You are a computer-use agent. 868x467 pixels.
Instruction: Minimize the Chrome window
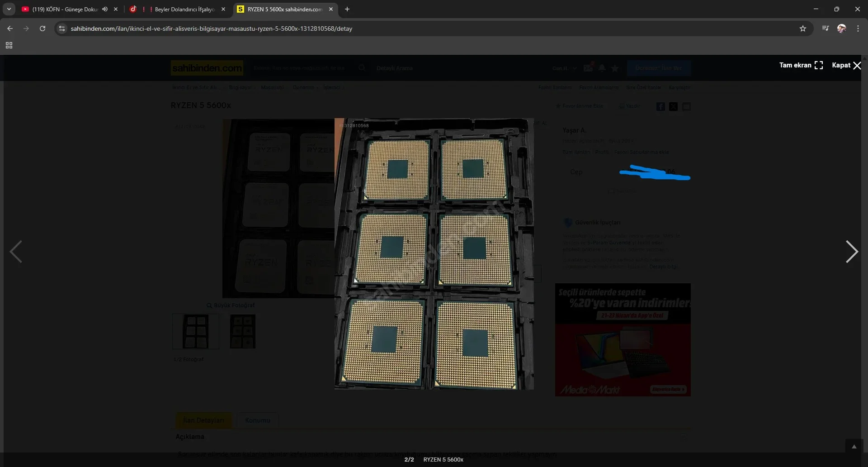tap(816, 9)
